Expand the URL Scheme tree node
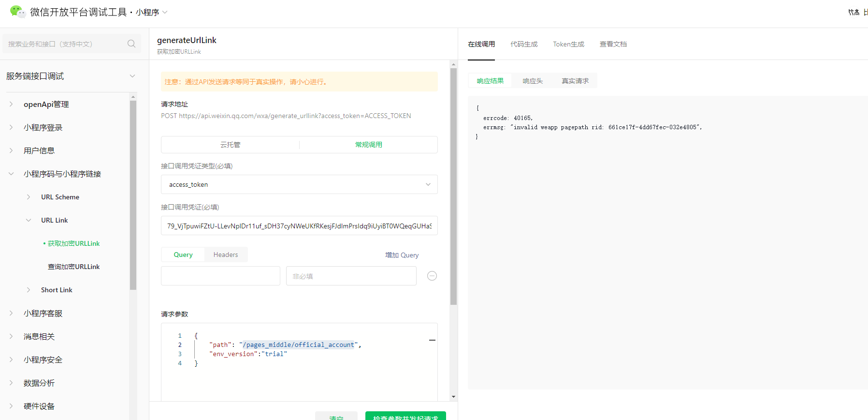868x420 pixels. pos(29,197)
